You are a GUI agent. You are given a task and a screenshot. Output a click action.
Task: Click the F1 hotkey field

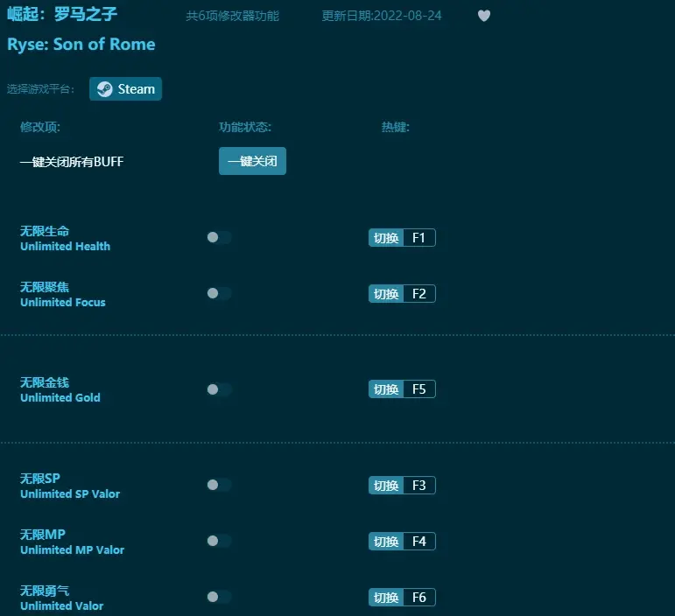tap(419, 238)
